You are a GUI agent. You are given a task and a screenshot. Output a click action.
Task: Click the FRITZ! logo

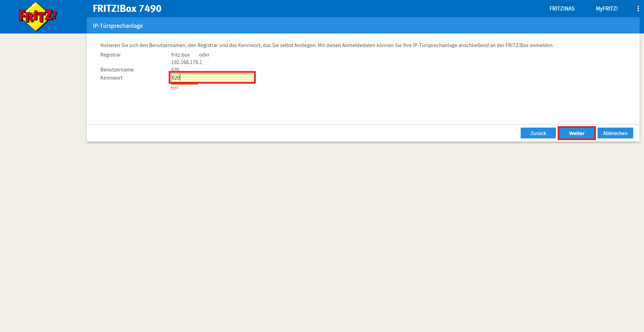[x=37, y=17]
